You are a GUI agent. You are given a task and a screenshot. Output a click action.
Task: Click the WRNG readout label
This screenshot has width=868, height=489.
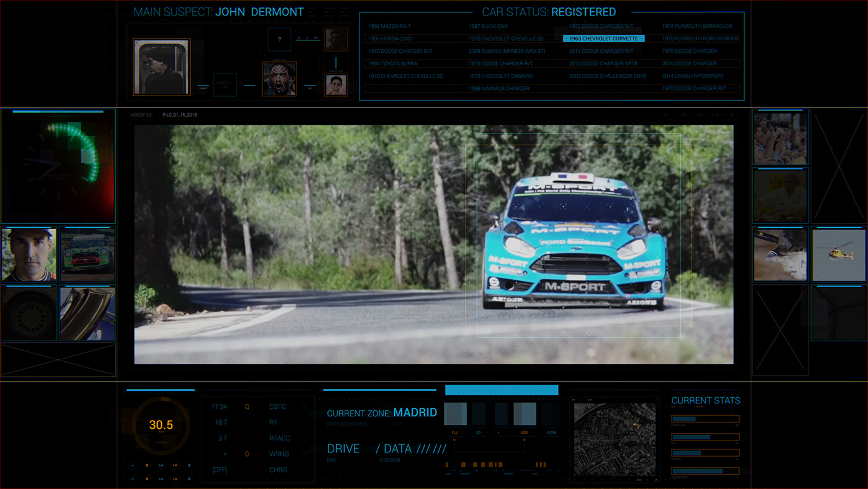coord(279,454)
